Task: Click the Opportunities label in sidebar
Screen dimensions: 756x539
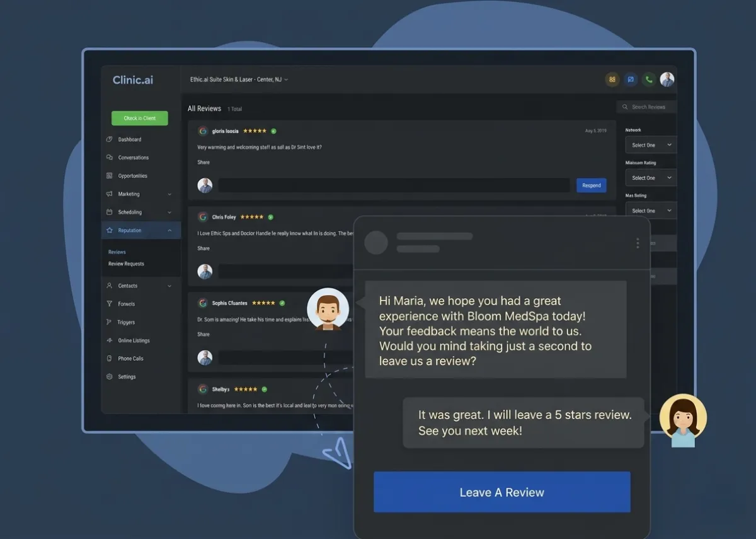Action: point(133,176)
